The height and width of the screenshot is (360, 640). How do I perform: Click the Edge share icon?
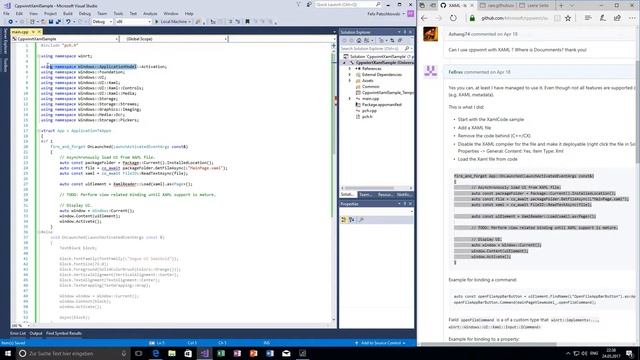(x=617, y=18)
